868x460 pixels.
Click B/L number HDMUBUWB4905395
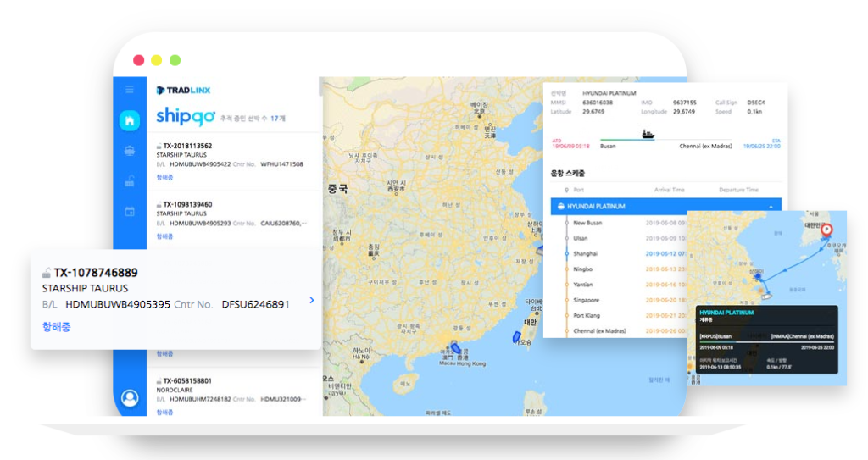tap(118, 304)
